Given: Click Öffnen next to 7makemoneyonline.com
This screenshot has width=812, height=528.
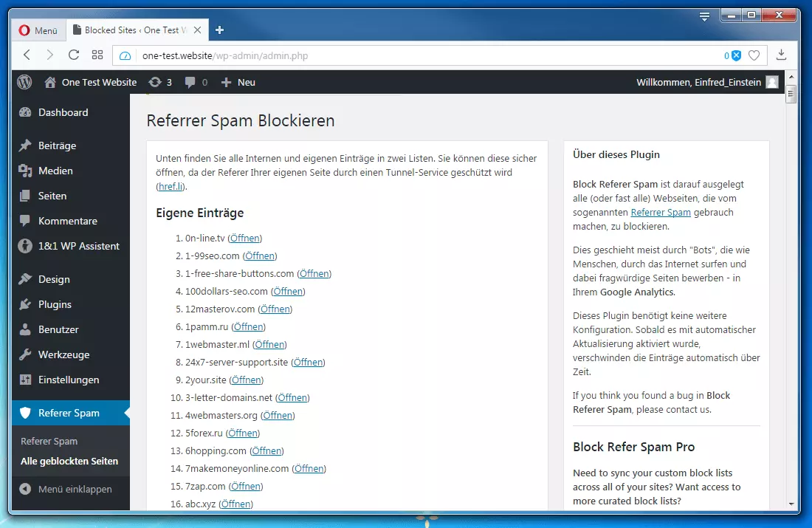Looking at the screenshot, I should pos(309,468).
